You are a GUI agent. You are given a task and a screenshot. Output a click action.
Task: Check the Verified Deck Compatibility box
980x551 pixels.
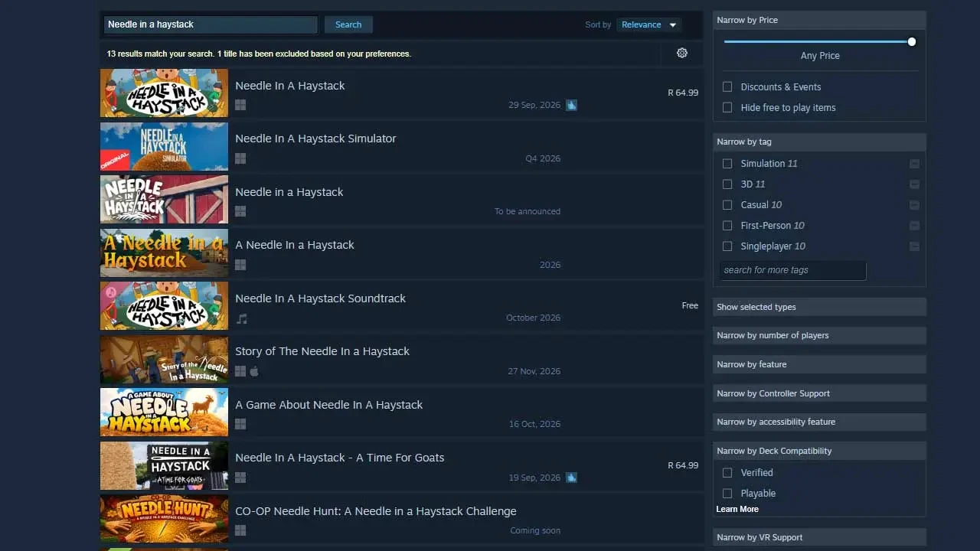[x=727, y=473]
